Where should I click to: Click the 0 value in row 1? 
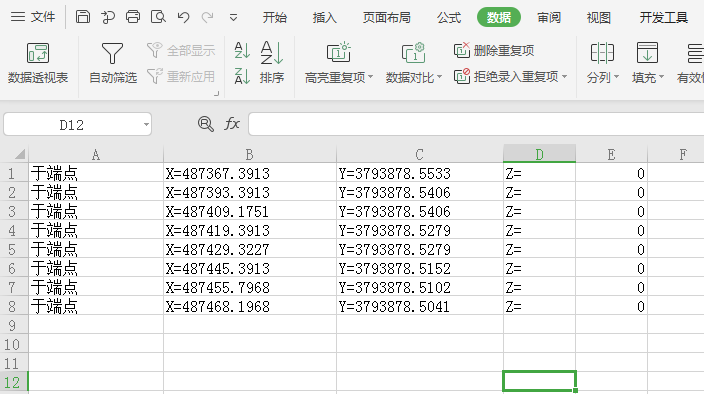click(x=611, y=173)
